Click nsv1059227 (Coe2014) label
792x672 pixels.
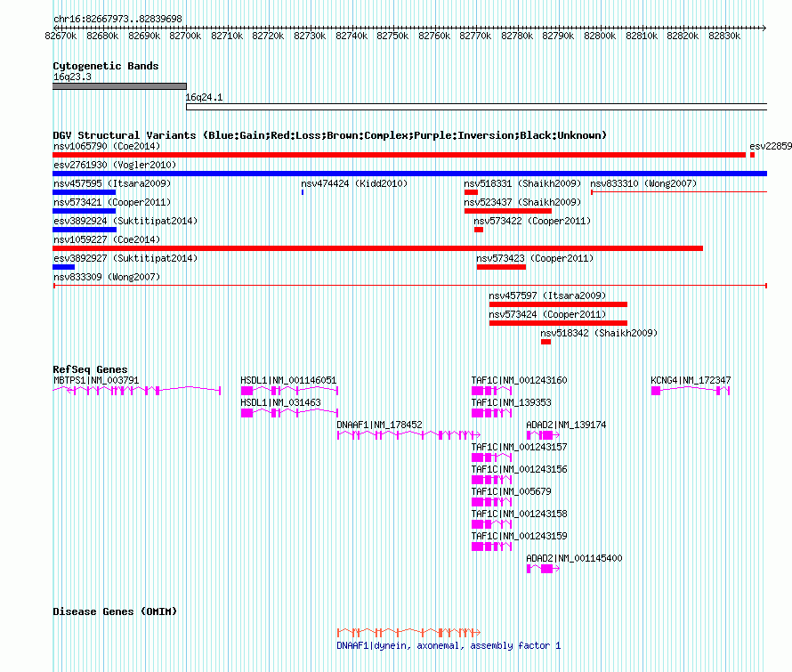pos(107,239)
